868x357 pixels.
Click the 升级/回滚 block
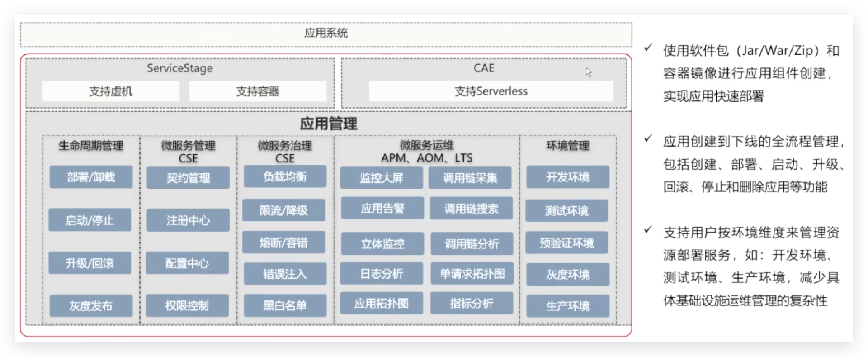[x=90, y=263]
